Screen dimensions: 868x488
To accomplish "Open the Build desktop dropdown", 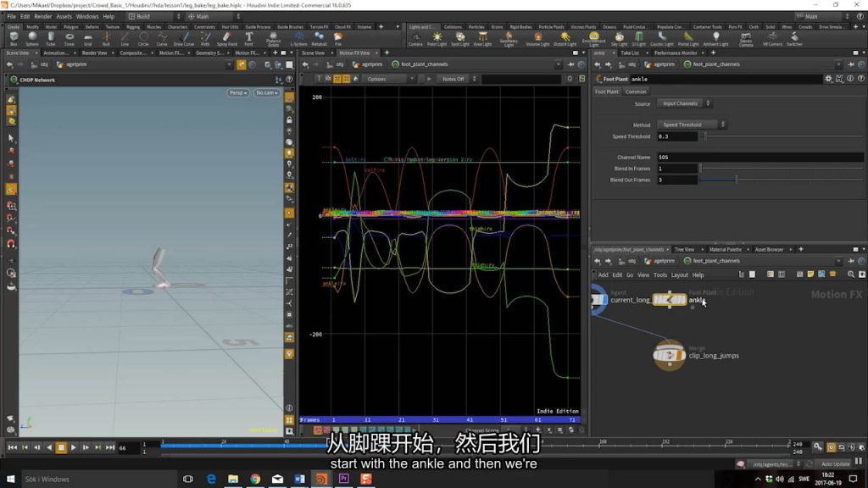I will click(155, 17).
